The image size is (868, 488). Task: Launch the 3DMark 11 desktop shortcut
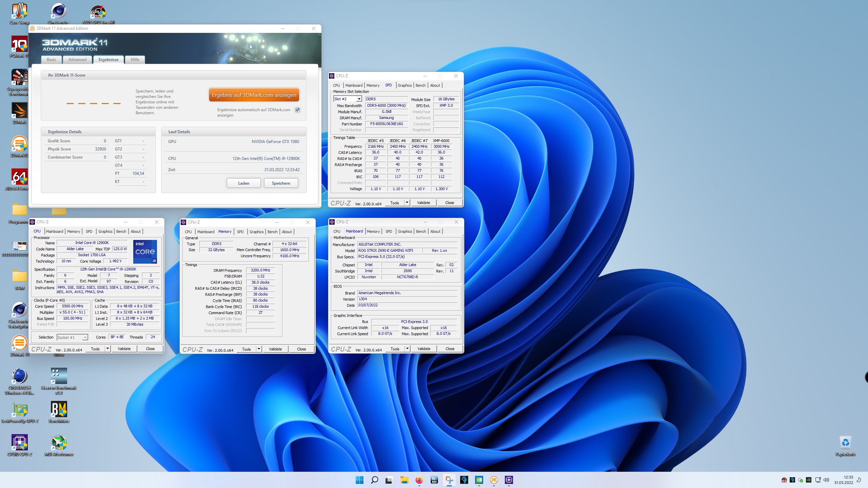click(x=19, y=346)
